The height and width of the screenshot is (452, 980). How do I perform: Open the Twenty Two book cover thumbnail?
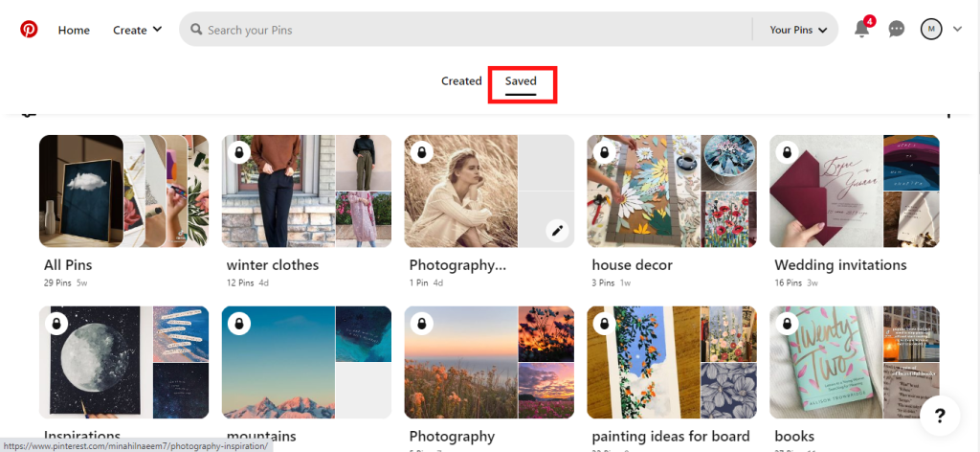(826, 363)
